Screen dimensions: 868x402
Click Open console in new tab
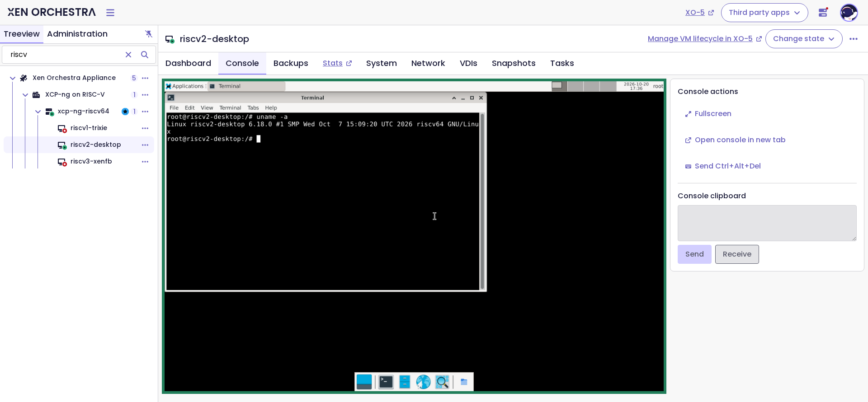(735, 140)
